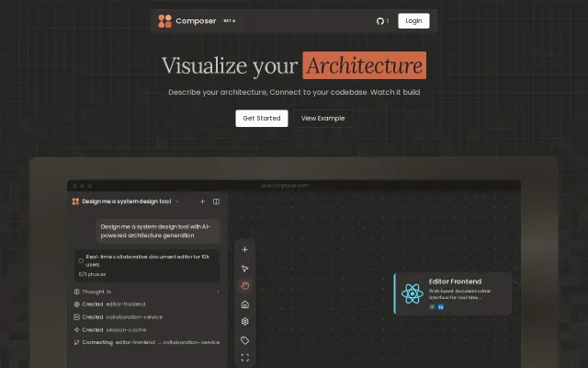Click the Thought brain icon
The width and height of the screenshot is (588, 368).
77,292
